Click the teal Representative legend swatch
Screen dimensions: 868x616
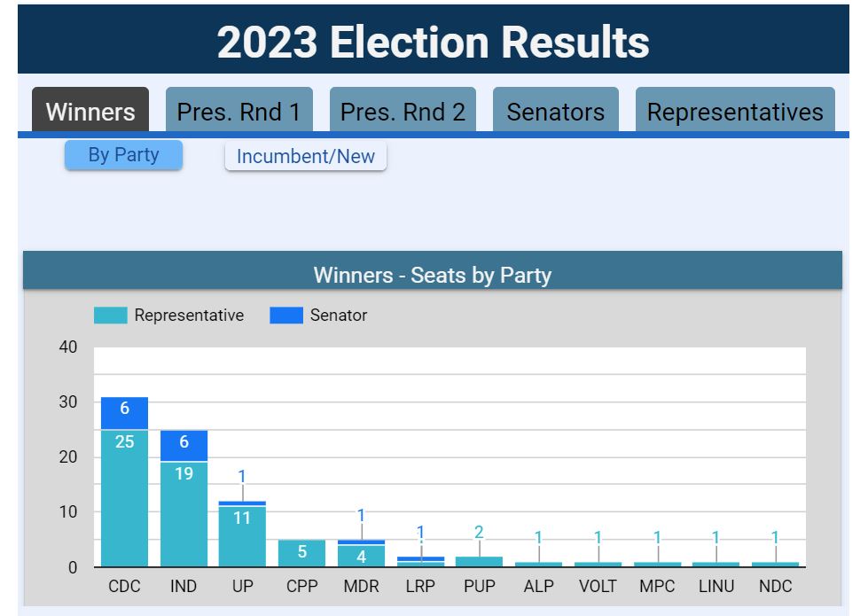110,316
